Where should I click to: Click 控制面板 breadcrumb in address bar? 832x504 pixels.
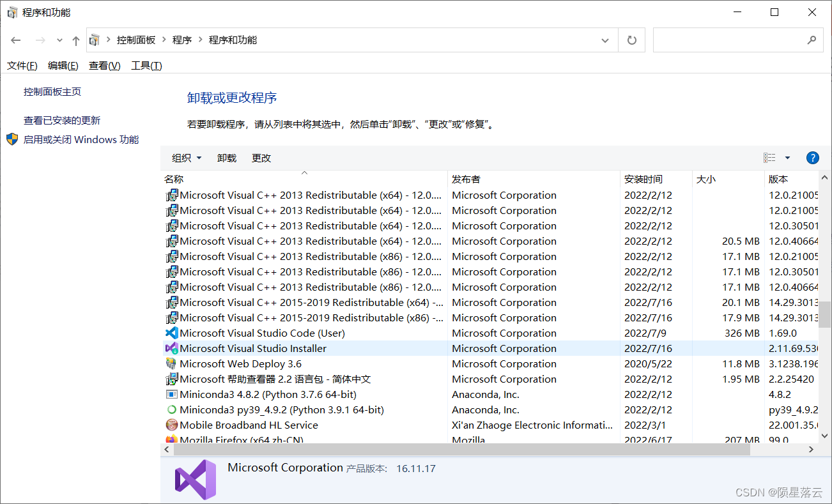(136, 40)
